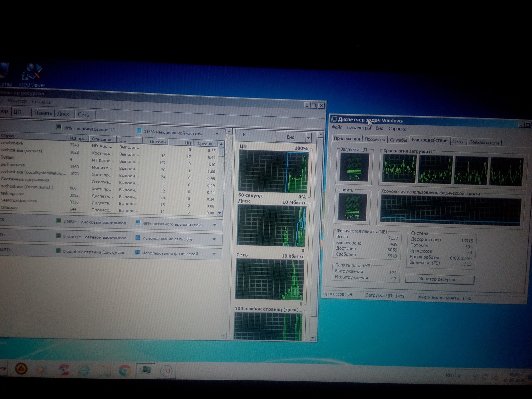
Task: Click the Task Manager title bar icon
Action: pos(334,119)
